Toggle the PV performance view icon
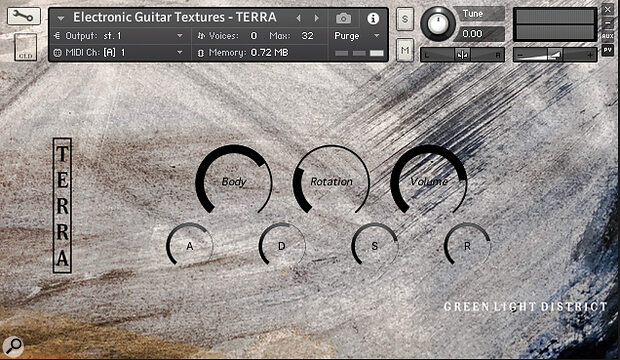 coord(608,50)
